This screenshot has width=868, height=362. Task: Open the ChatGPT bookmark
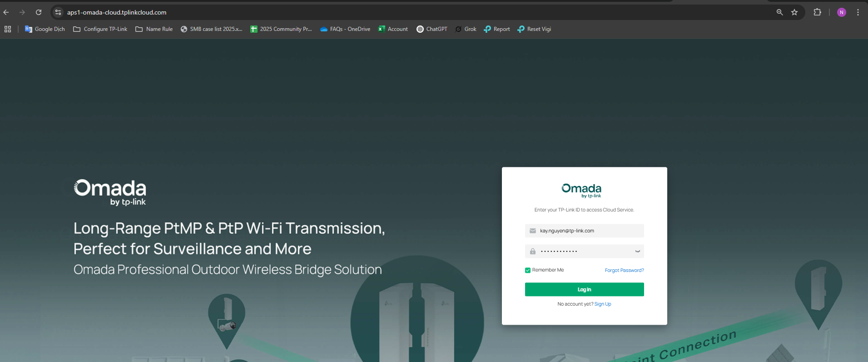click(432, 29)
